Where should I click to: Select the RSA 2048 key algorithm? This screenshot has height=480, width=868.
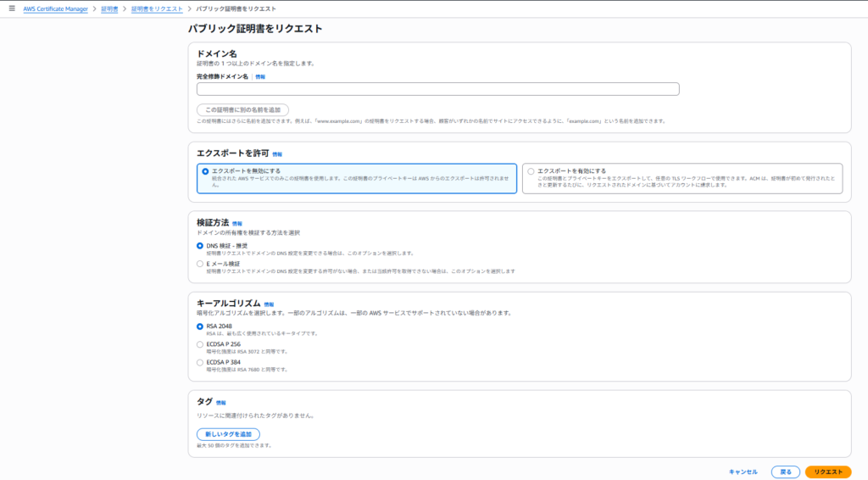pos(200,327)
